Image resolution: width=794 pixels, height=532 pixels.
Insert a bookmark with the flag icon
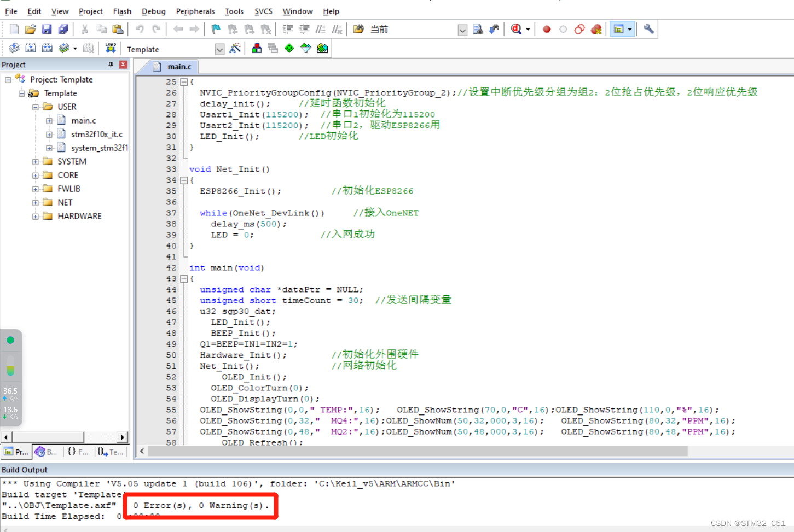coord(216,29)
